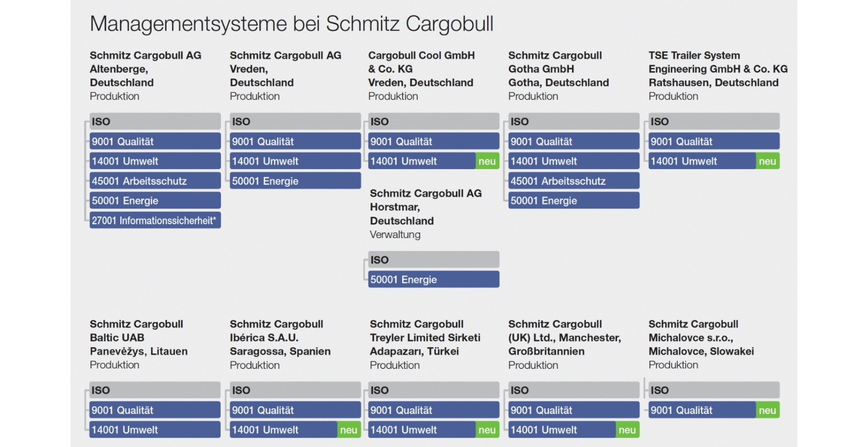Image resolution: width=868 pixels, height=447 pixels.
Task: Click the ISO header under Baltic UAB
Action: tap(155, 390)
